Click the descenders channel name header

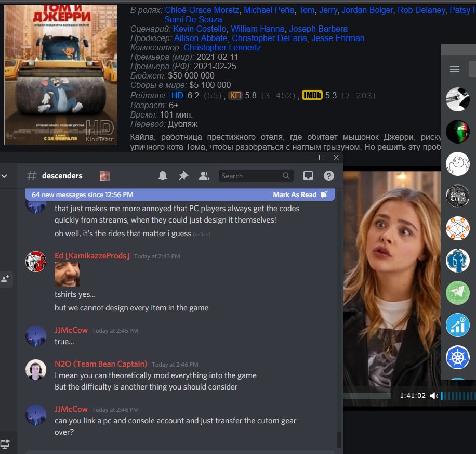tap(62, 176)
